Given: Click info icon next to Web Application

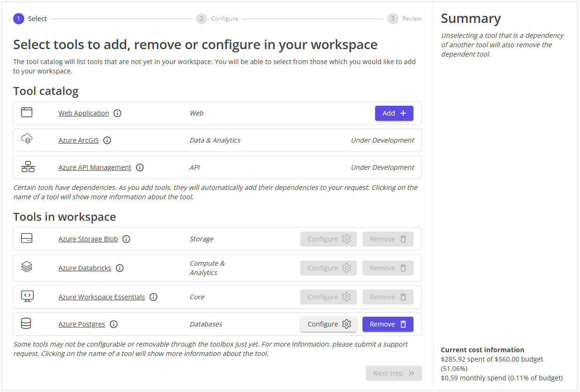Looking at the screenshot, I should [117, 113].
